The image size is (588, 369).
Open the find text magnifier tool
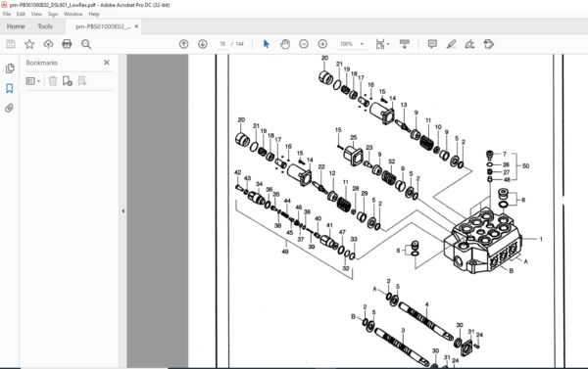pos(86,44)
